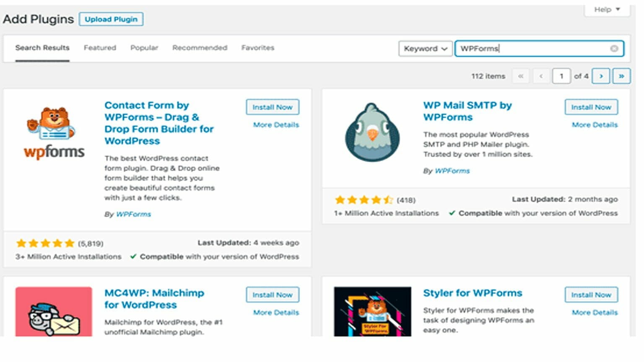Image resolution: width=644 pixels, height=362 pixels.
Task: Click WPForms author link under Contact Form
Action: tap(133, 215)
